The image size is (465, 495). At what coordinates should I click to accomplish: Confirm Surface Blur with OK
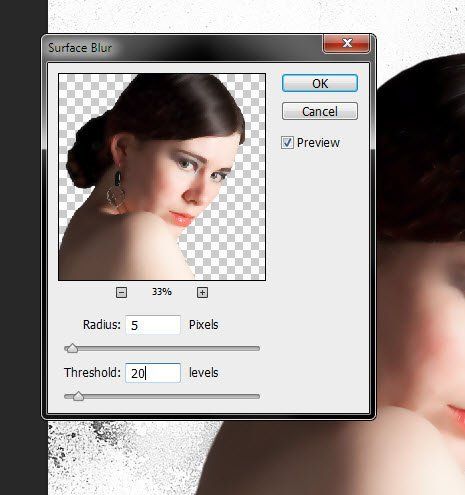pyautogui.click(x=320, y=83)
